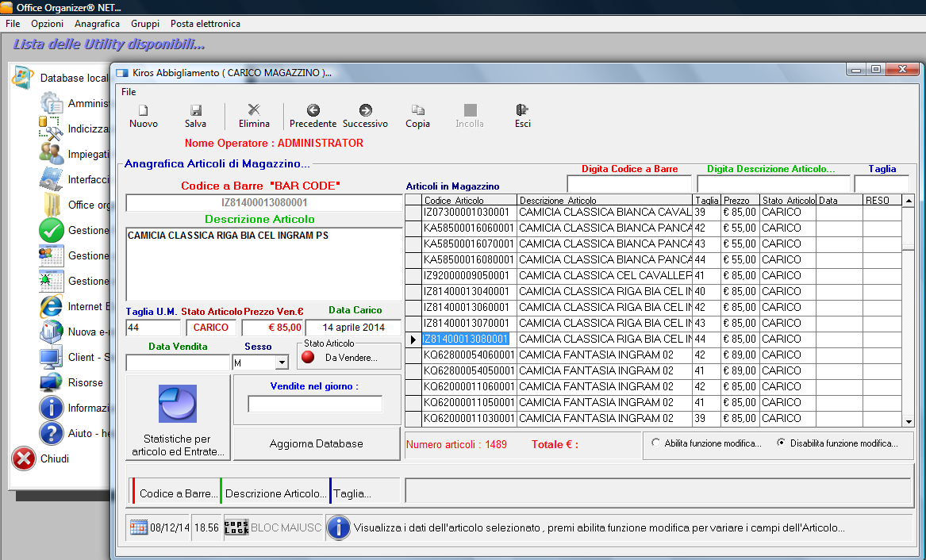Click the blue info icon in status bar
926x560 pixels.
pos(338,527)
